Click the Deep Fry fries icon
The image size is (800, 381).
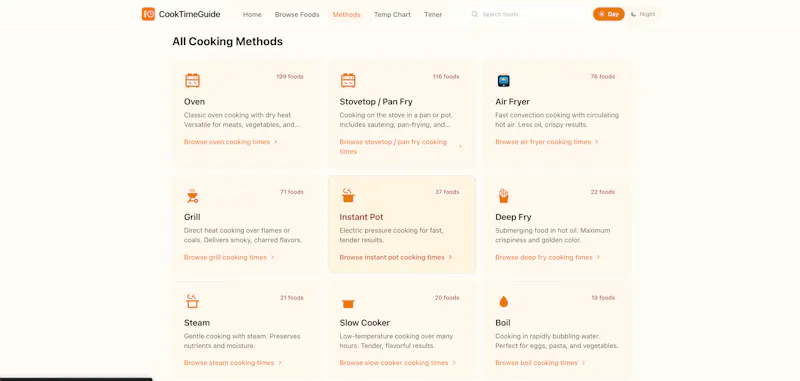click(504, 196)
